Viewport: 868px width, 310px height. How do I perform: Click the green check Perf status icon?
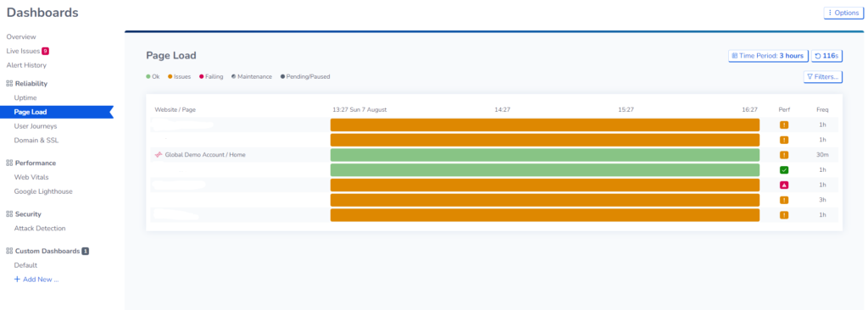click(784, 170)
